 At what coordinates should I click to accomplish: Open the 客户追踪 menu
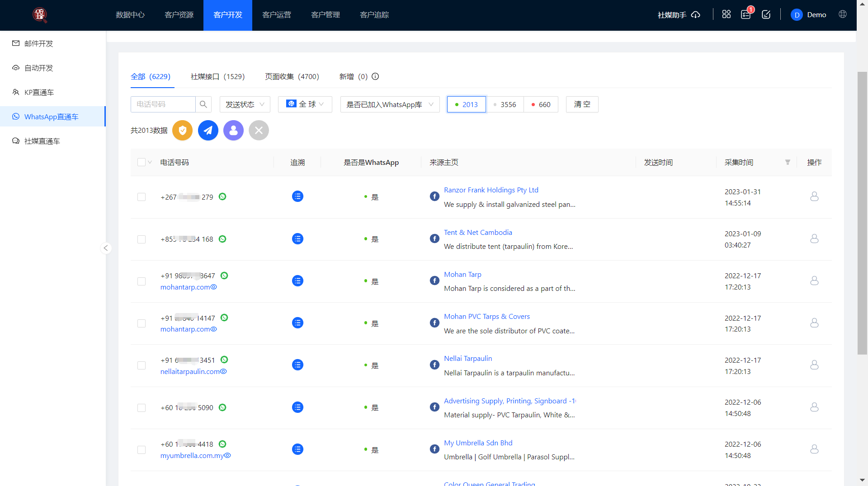point(374,15)
